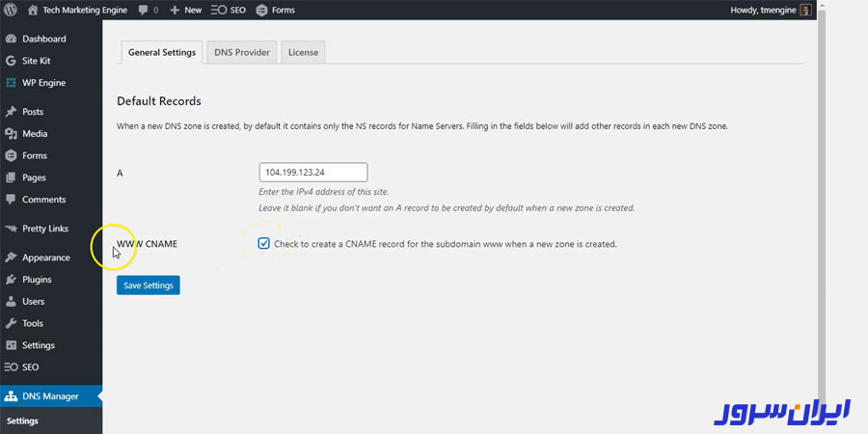
Task: Click the SEO icon in sidebar
Action: [x=11, y=367]
